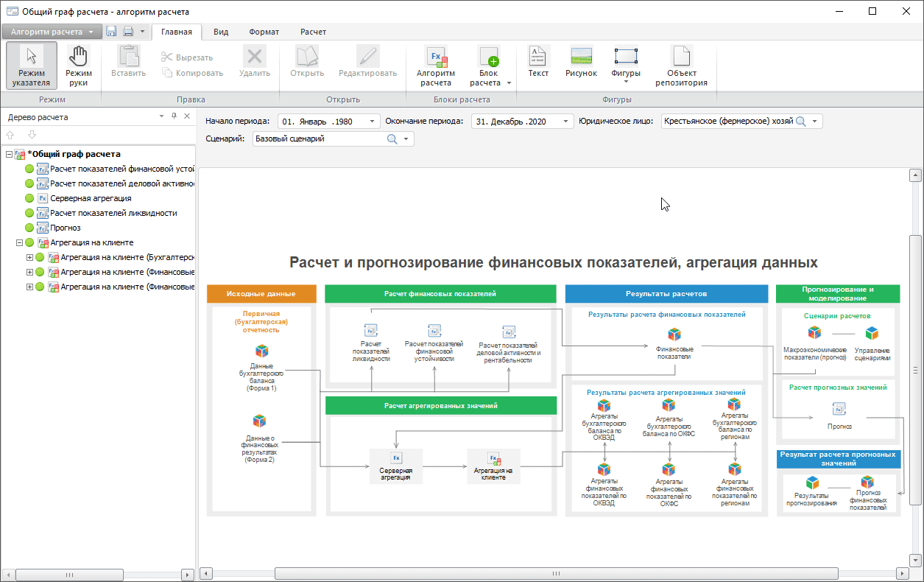The width and height of the screenshot is (924, 582).
Task: Click the Результаты расчетов blue header
Action: pyautogui.click(x=666, y=293)
